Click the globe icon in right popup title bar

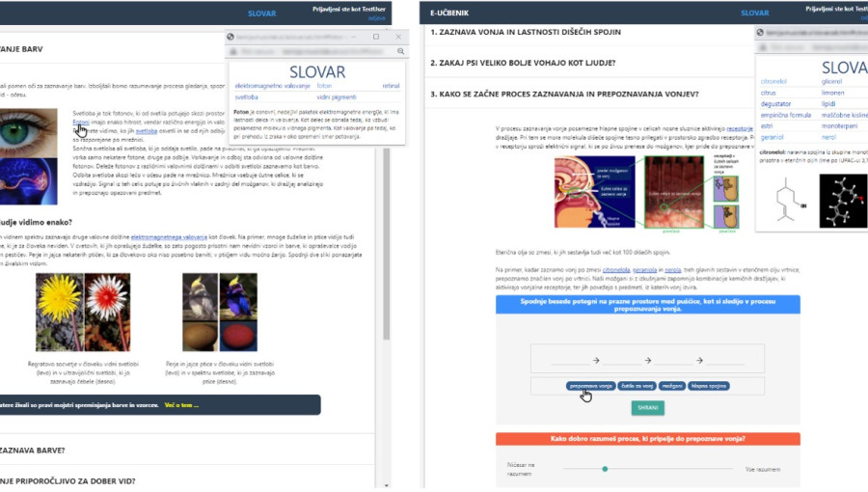[x=762, y=32]
